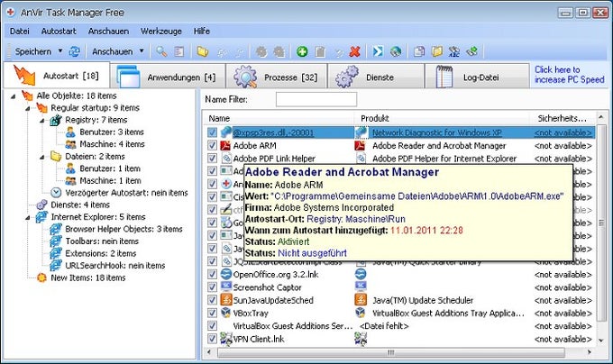This screenshot has width=613, height=364.
Task: Click the yellow folder icon near the toolbar end
Action: 436,51
